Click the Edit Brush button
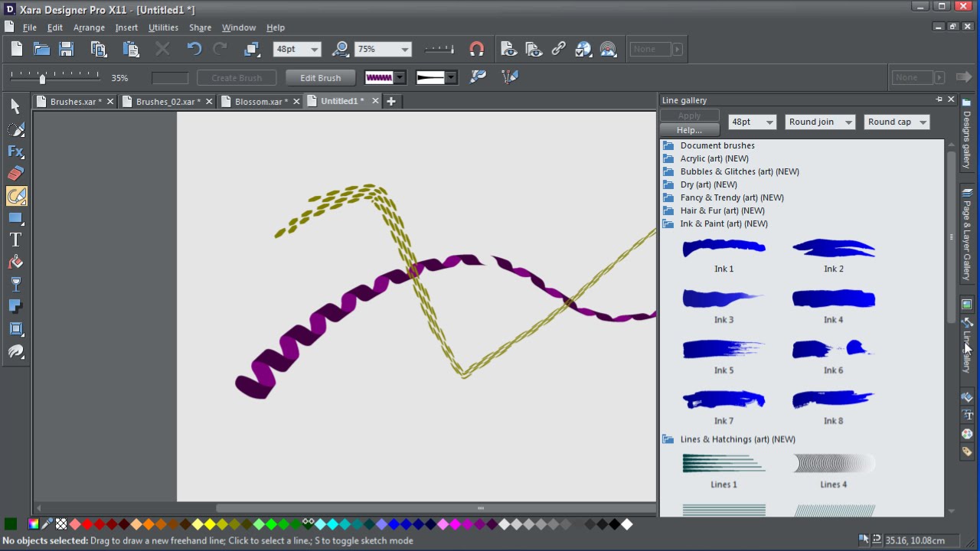 pyautogui.click(x=320, y=77)
